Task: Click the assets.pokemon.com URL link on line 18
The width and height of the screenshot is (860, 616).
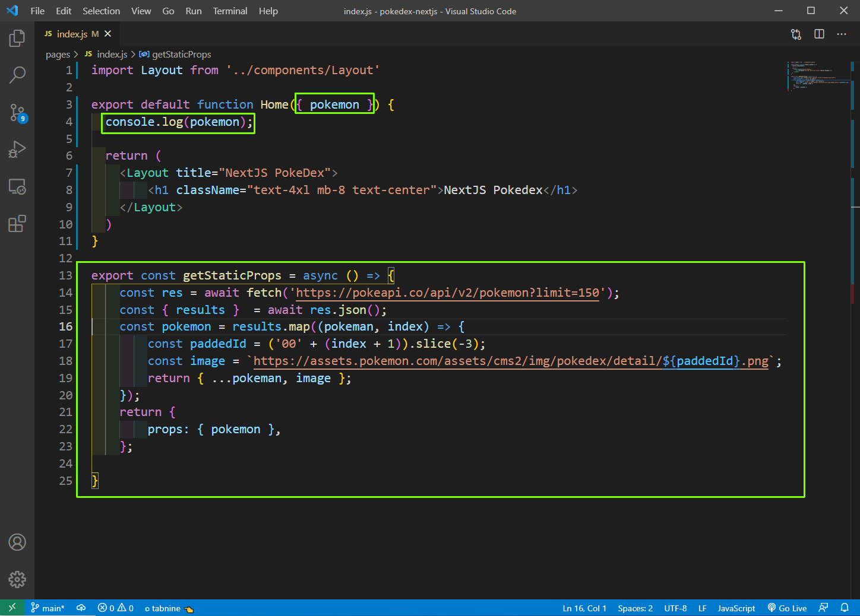Action: [x=511, y=361]
